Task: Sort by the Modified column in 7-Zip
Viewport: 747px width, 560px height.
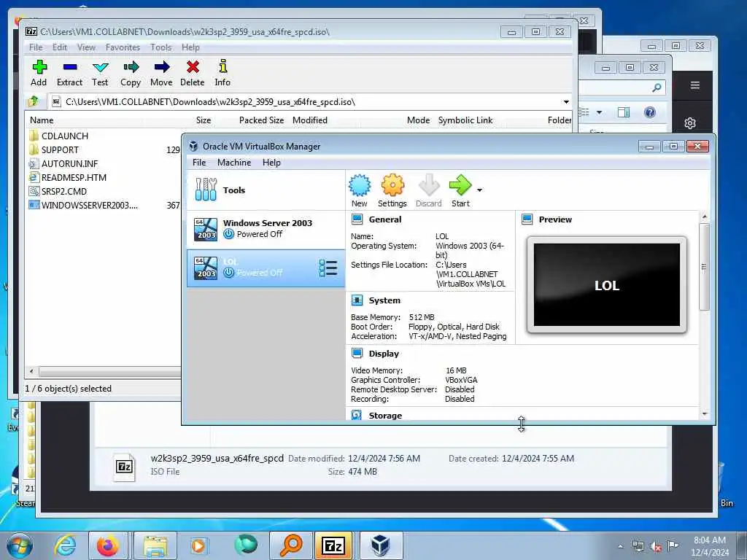Action: 310,120
